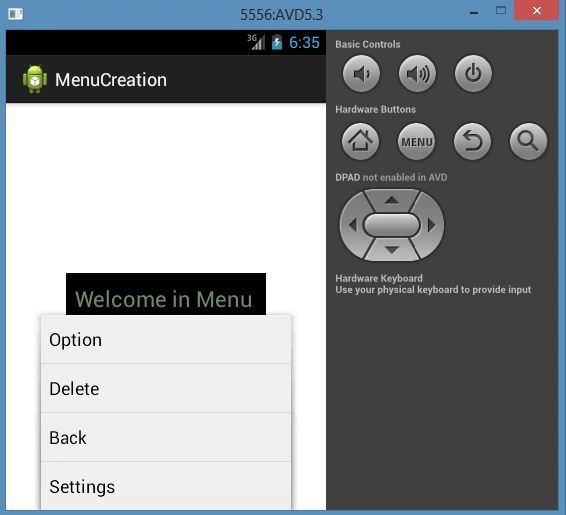The width and height of the screenshot is (566, 515).
Task: Click the DPAD right arrow
Action: [431, 225]
